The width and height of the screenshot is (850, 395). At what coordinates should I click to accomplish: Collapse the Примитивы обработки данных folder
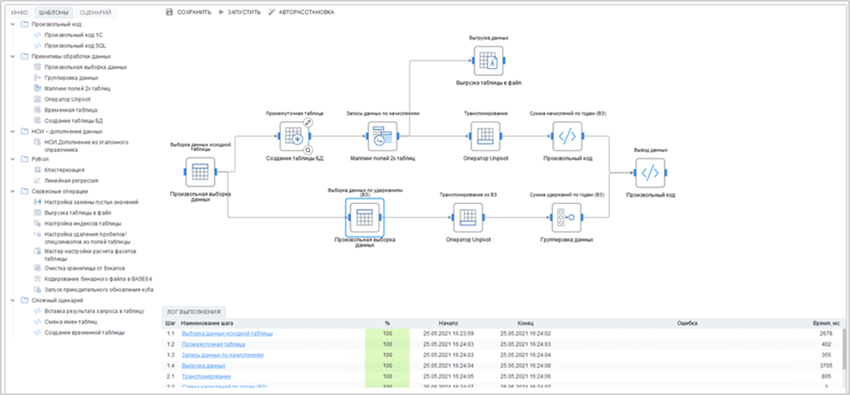tap(13, 56)
